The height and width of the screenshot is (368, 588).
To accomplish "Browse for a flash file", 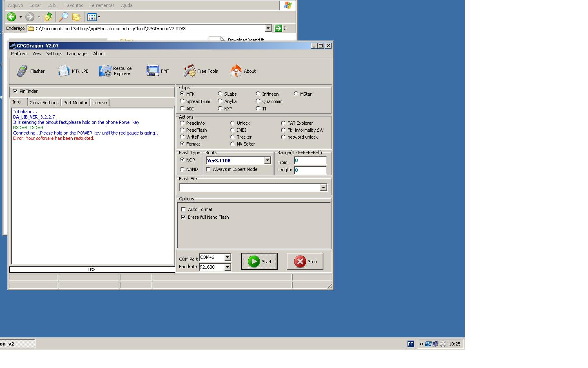I will 323,187.
